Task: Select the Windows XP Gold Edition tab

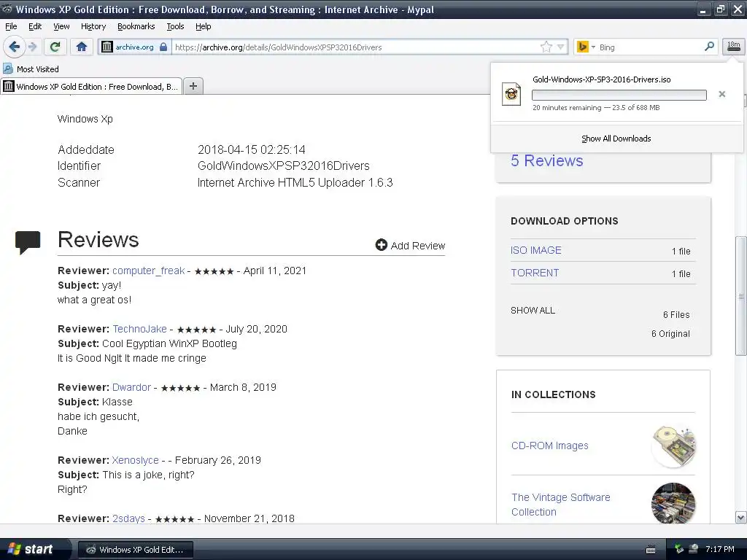Action: (91, 86)
